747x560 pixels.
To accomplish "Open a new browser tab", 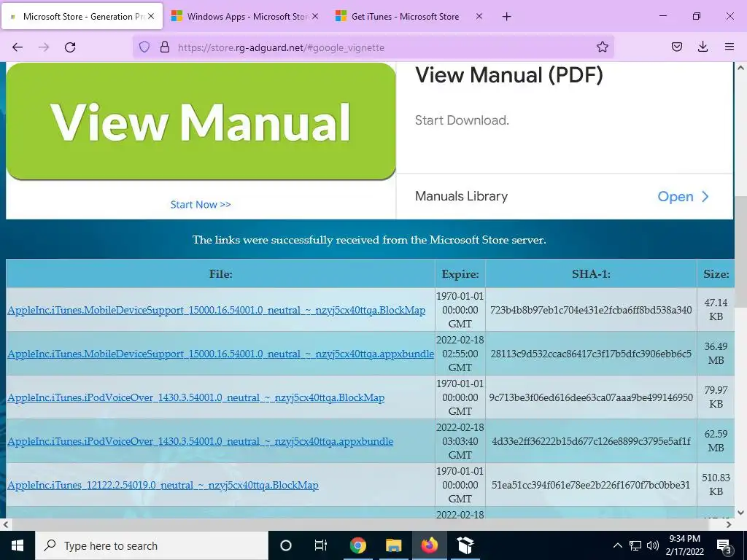I will 506,17.
